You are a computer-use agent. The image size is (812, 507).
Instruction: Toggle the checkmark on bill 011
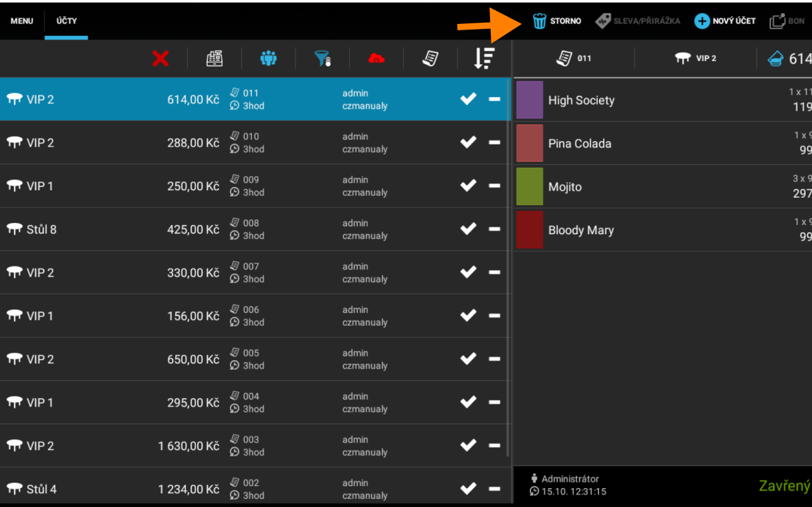(x=468, y=99)
